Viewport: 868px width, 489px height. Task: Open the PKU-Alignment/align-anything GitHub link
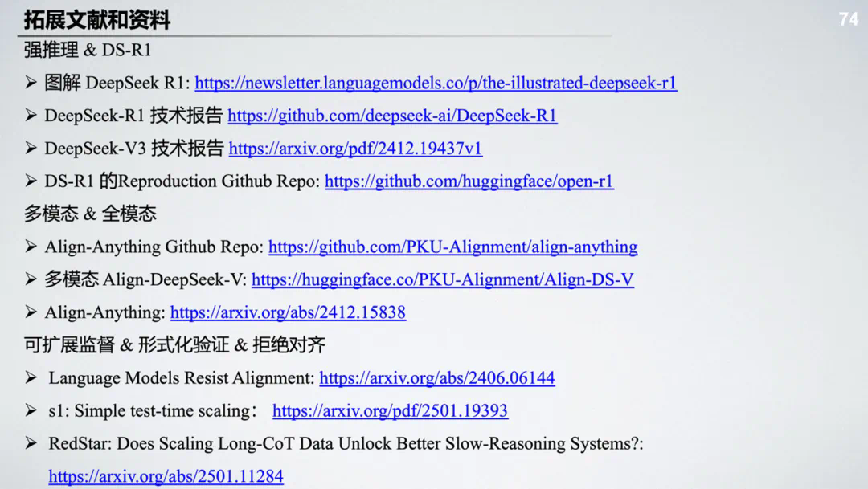point(452,247)
